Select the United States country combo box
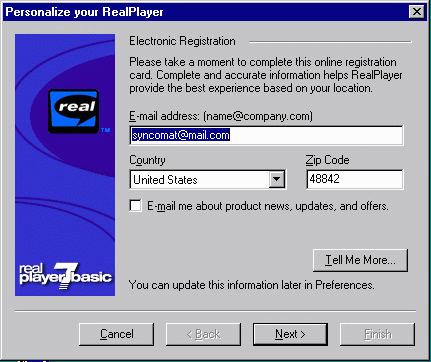The height and width of the screenshot is (362, 431). pos(208,180)
